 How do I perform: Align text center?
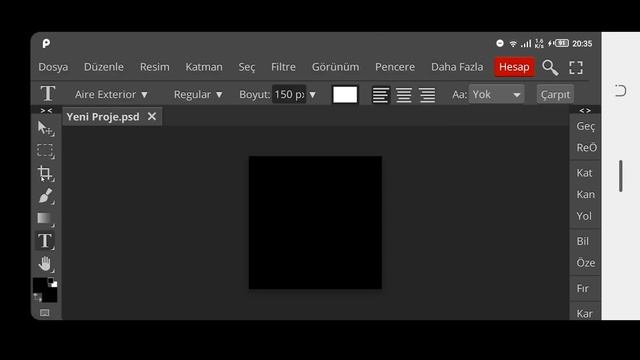[404, 95]
